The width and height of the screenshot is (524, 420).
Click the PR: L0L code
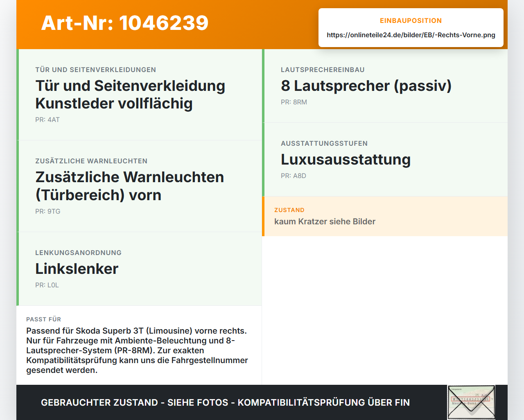[47, 285]
